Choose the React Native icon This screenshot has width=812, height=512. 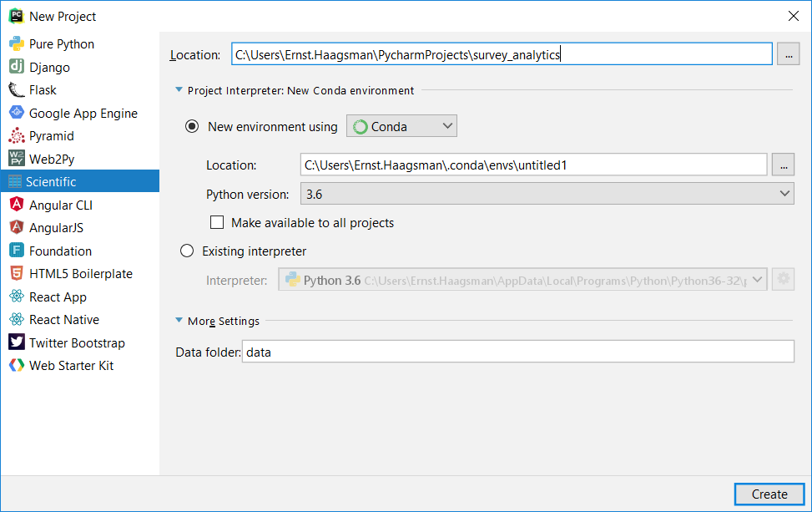click(17, 319)
